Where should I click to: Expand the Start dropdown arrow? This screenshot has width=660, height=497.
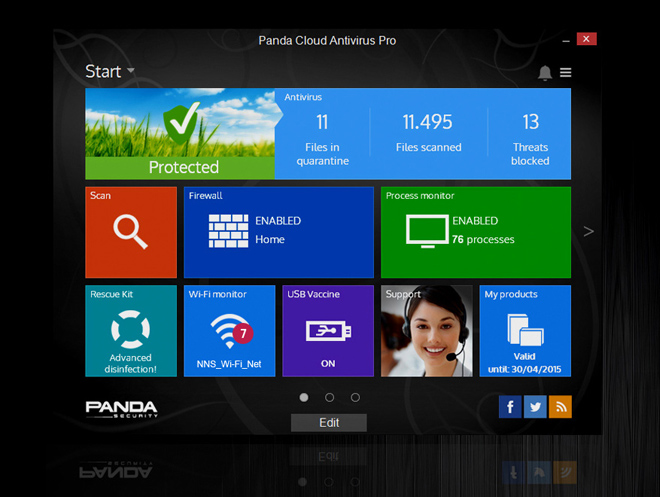click(x=131, y=72)
